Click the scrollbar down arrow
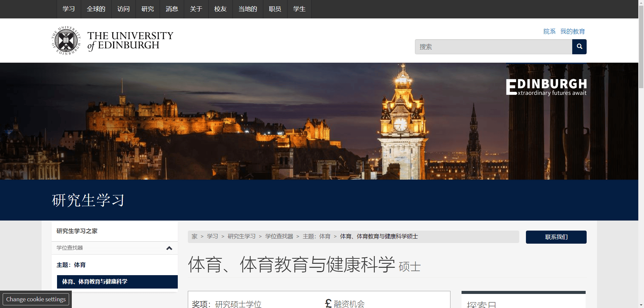Screen dimensions: 644x308 point(641,305)
